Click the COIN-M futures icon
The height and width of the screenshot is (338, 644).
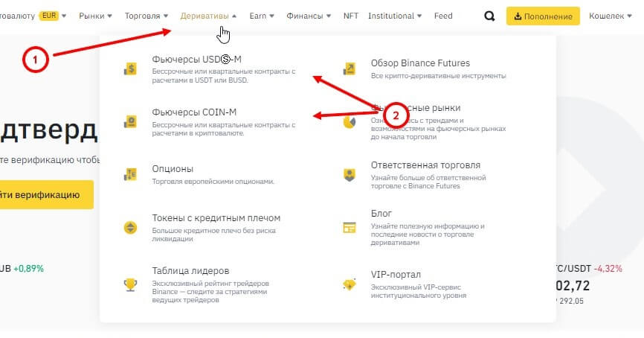(x=130, y=121)
